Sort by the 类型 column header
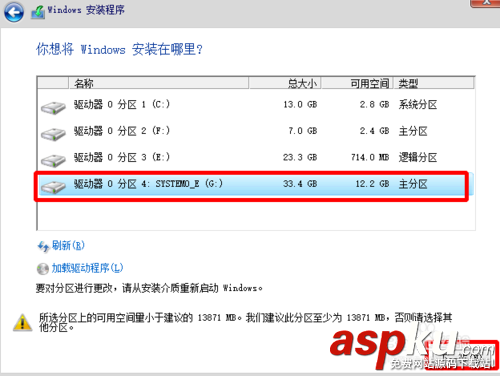 (434, 83)
